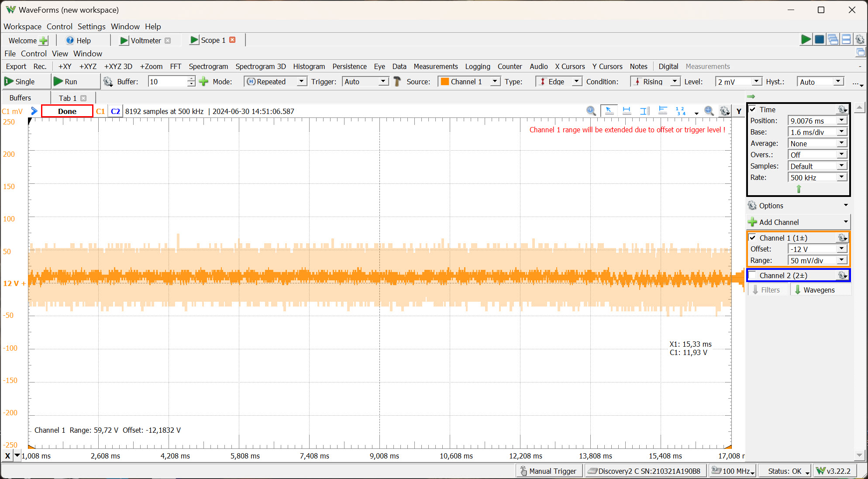This screenshot has height=479, width=868.
Task: Click the orange Channel 1 source swatch
Action: [445, 82]
